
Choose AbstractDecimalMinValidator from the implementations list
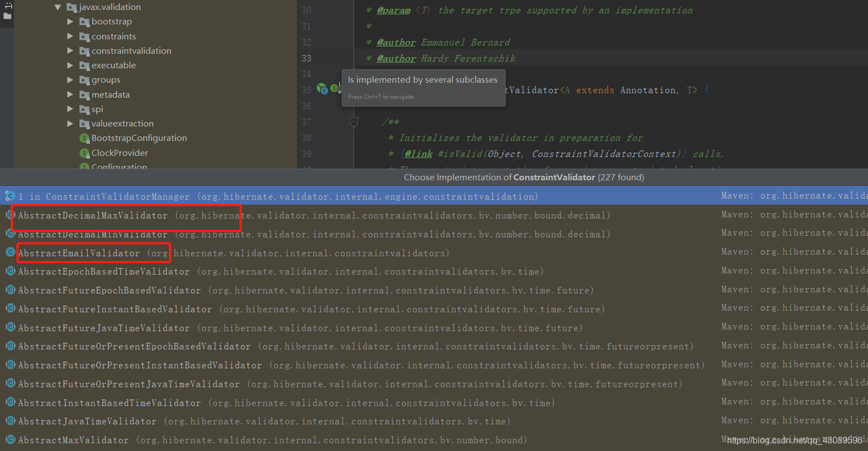[434, 234]
